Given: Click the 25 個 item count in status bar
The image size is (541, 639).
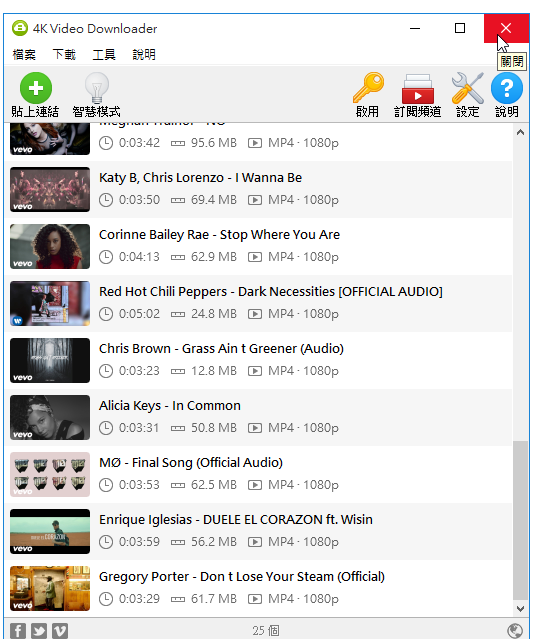Looking at the screenshot, I should tap(266, 631).
